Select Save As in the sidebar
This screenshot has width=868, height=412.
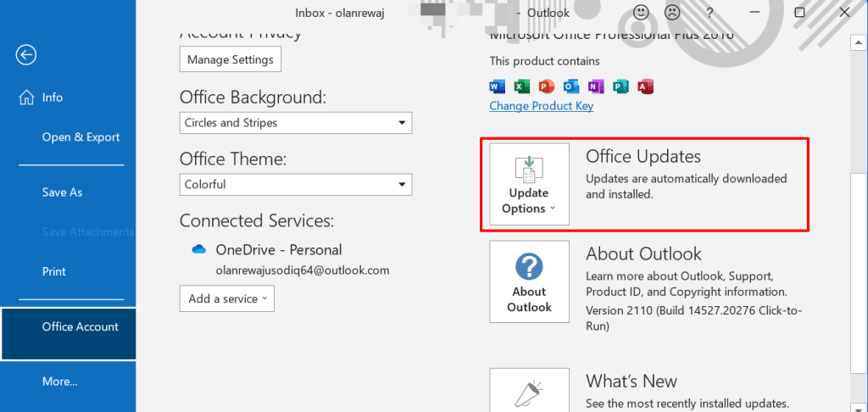(x=62, y=192)
